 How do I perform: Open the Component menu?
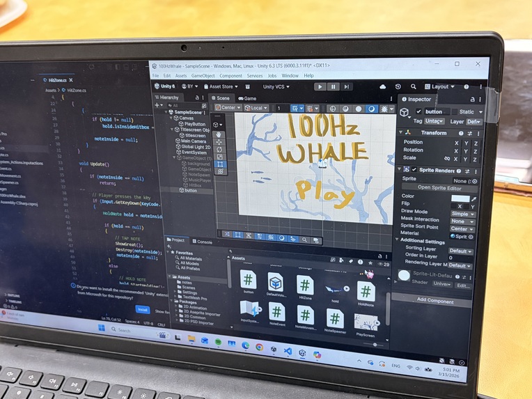point(230,76)
